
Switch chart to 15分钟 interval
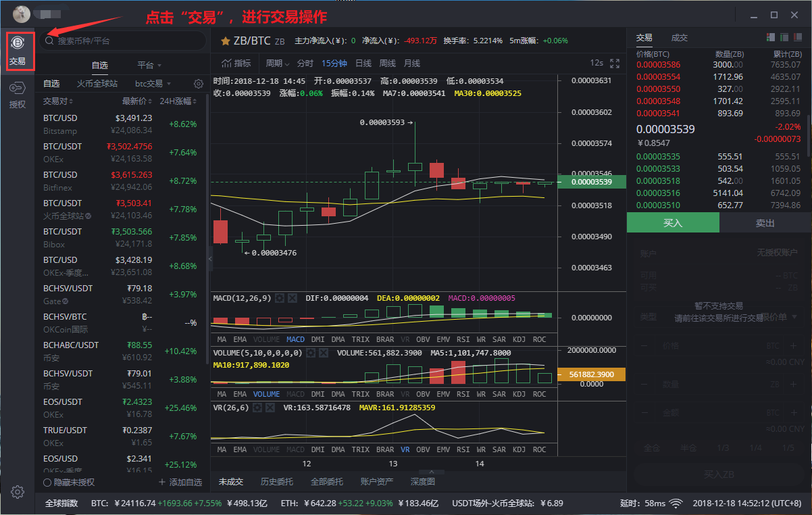click(334, 64)
